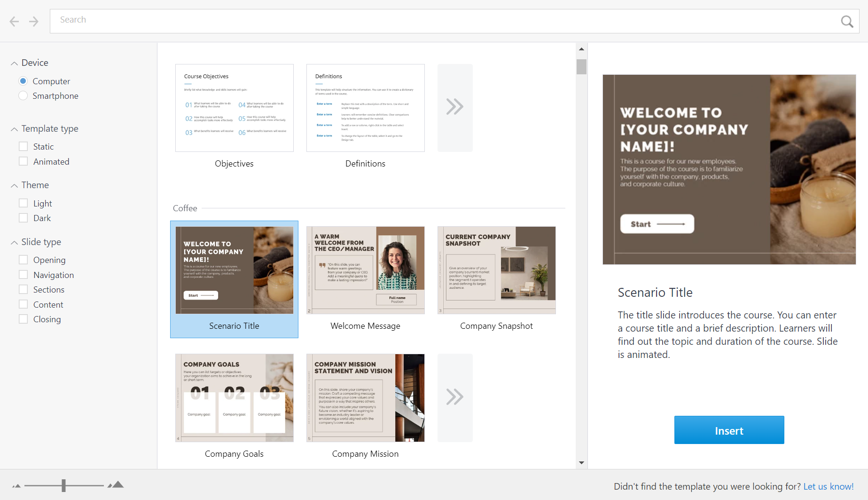The image size is (868, 500).
Task: Click the zoom-in icon beside the slider
Action: pos(115,485)
